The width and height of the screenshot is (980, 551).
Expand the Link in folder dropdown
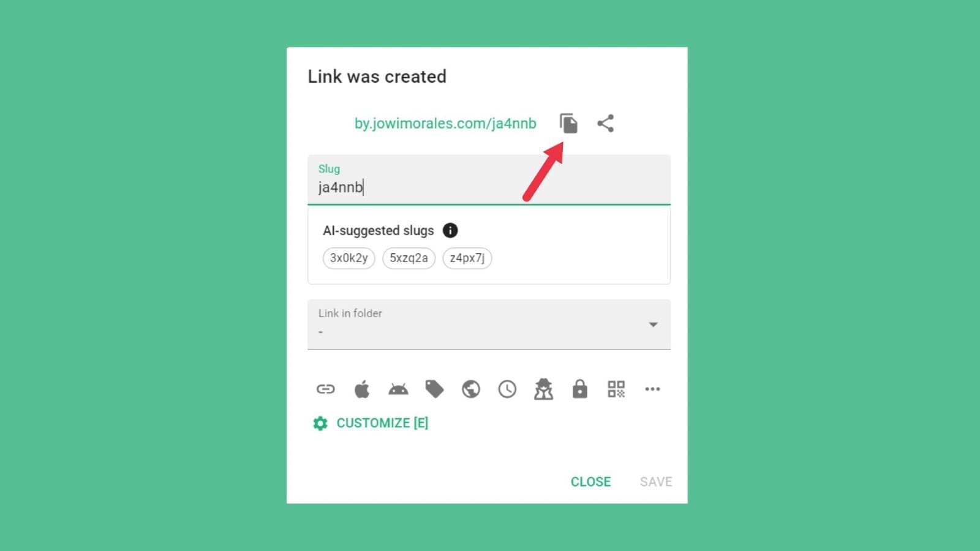[x=489, y=324]
